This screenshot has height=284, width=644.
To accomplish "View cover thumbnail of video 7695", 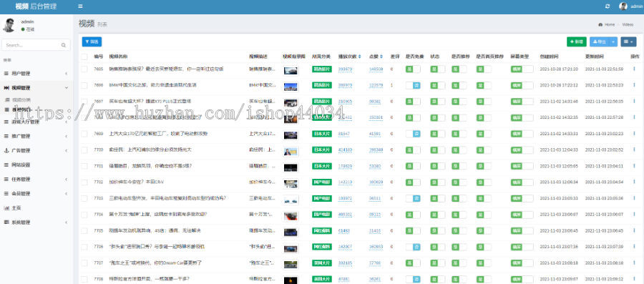I will point(291,70).
